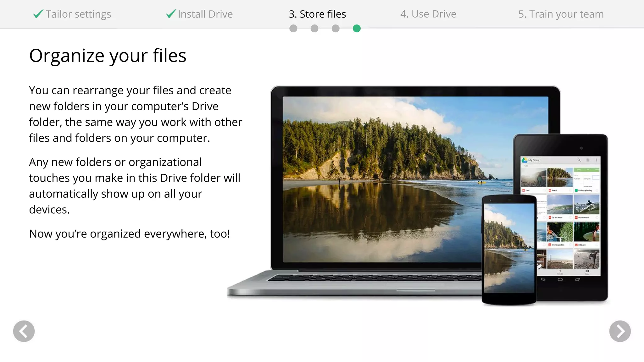Click the tablet's recent apps button
The image size is (644, 362).
pos(577,279)
